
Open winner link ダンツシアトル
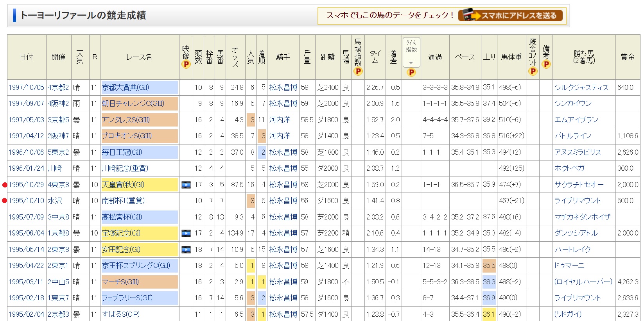(x=576, y=233)
